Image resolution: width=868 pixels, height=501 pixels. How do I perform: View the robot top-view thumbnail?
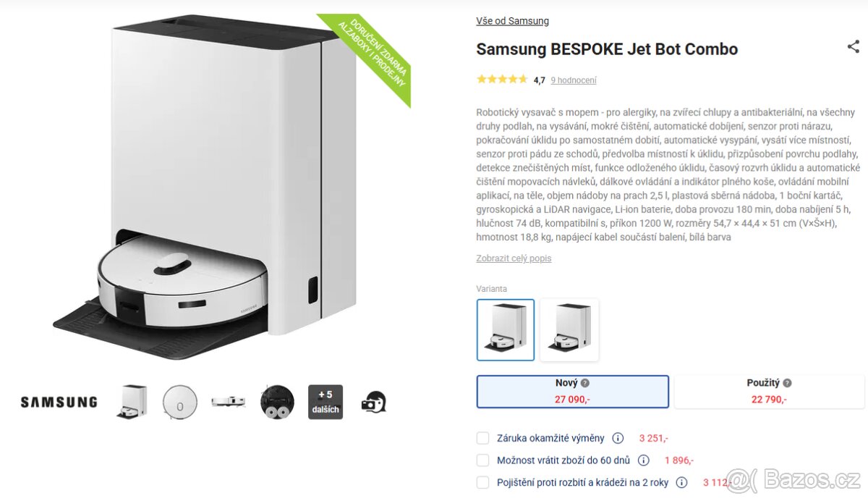tap(179, 402)
